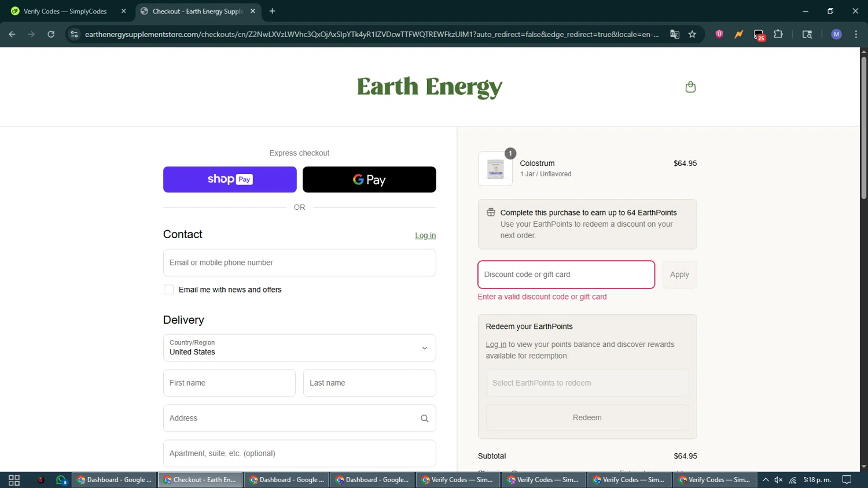
Task: Open the Country/Region dropdown
Action: pyautogui.click(x=299, y=348)
